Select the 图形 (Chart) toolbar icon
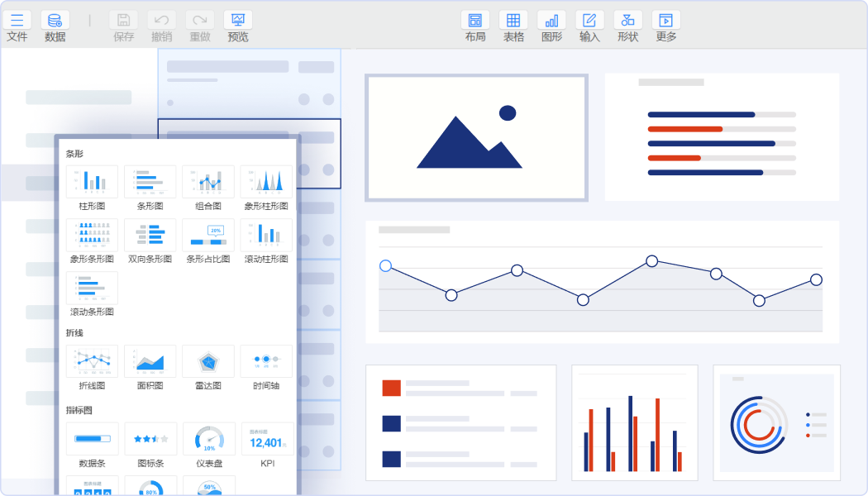Viewport: 868px width, 496px height. [x=551, y=21]
